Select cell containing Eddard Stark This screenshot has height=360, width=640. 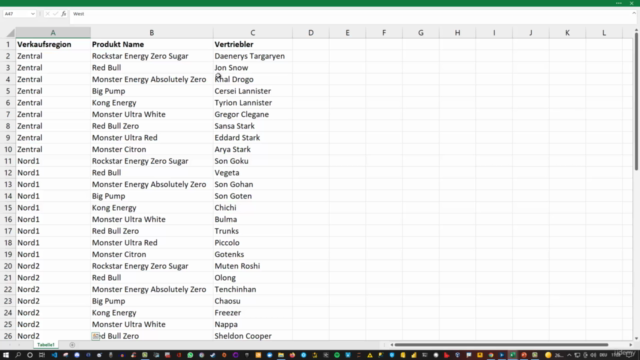point(253,138)
